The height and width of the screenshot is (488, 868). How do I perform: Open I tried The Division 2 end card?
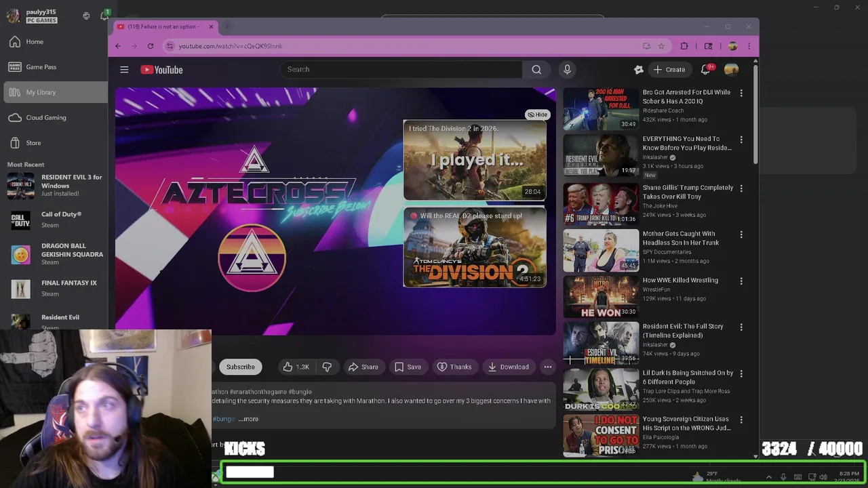[475, 160]
